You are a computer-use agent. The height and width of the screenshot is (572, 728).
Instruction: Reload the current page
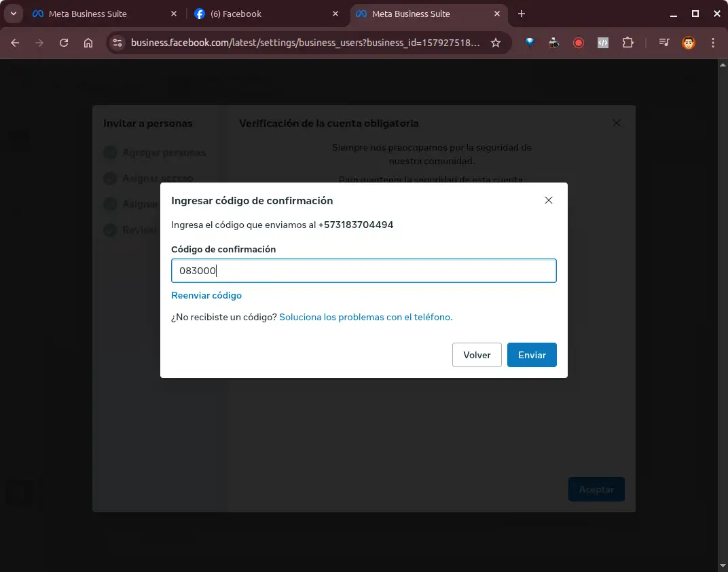point(64,43)
